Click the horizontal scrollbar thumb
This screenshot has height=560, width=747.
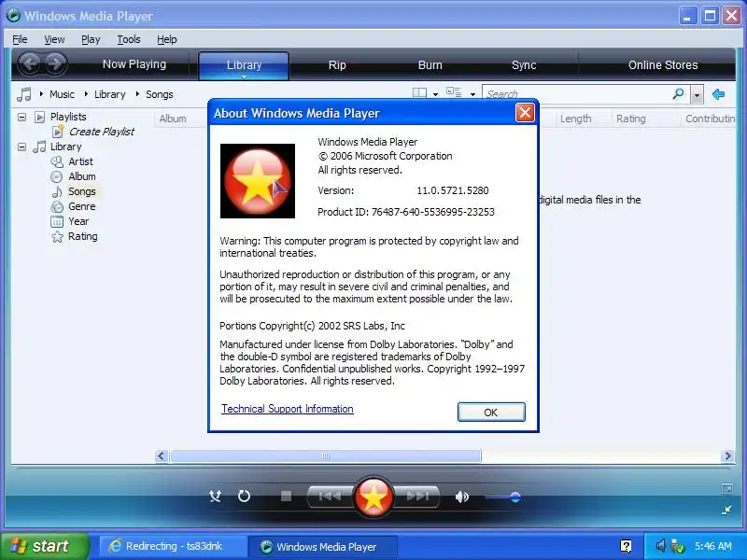pos(326,455)
